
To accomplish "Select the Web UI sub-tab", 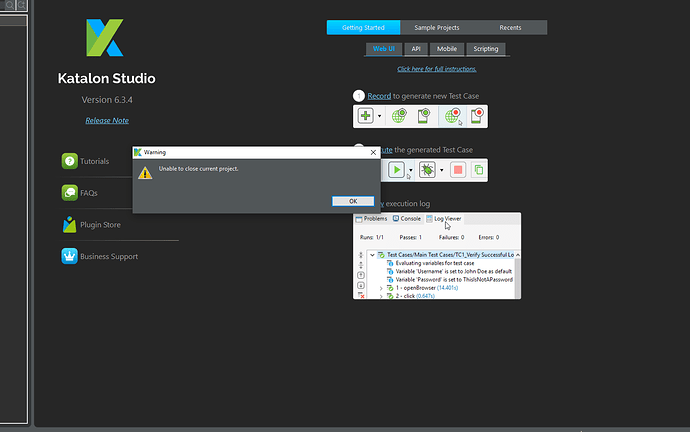I will coord(384,49).
